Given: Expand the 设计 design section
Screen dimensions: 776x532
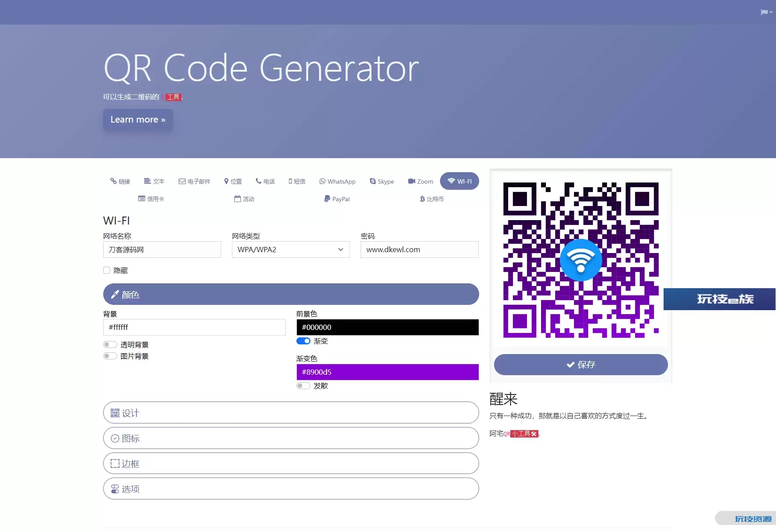Looking at the screenshot, I should click(291, 413).
